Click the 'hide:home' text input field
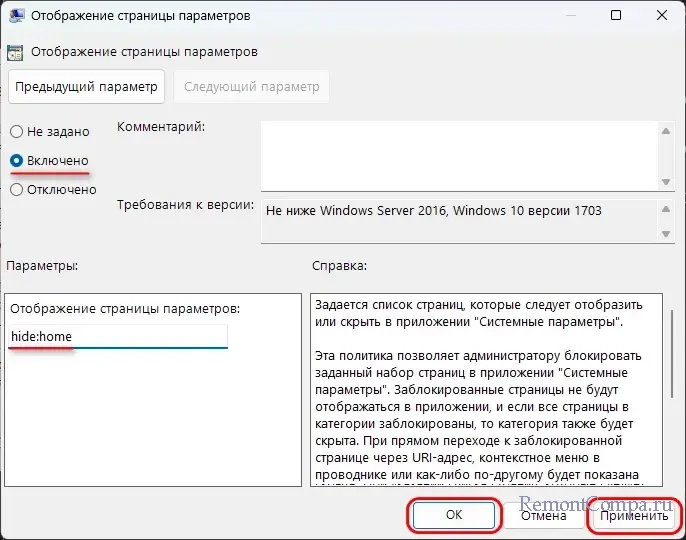686x540 pixels. click(x=118, y=337)
